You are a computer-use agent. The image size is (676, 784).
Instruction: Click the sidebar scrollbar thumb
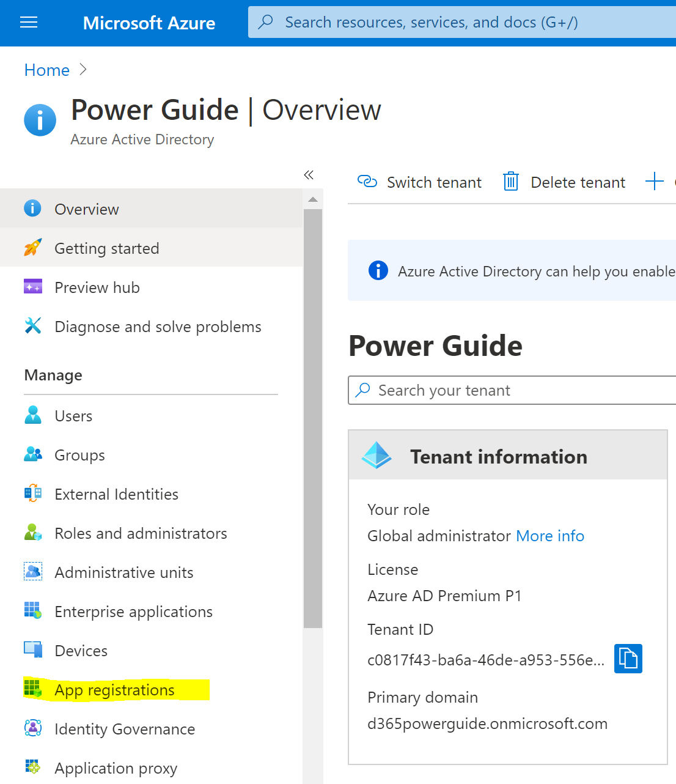[x=313, y=419]
